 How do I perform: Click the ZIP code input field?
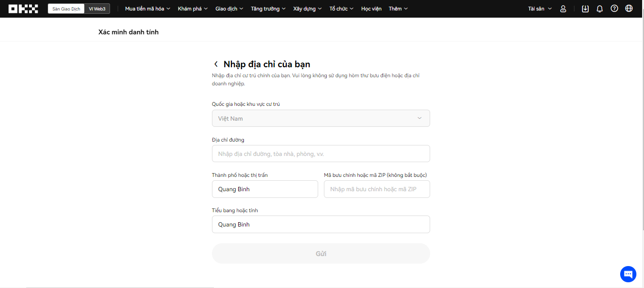(x=377, y=189)
